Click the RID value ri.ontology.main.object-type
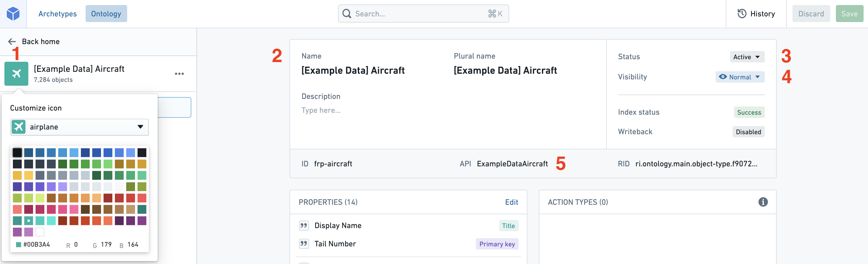 coord(696,164)
